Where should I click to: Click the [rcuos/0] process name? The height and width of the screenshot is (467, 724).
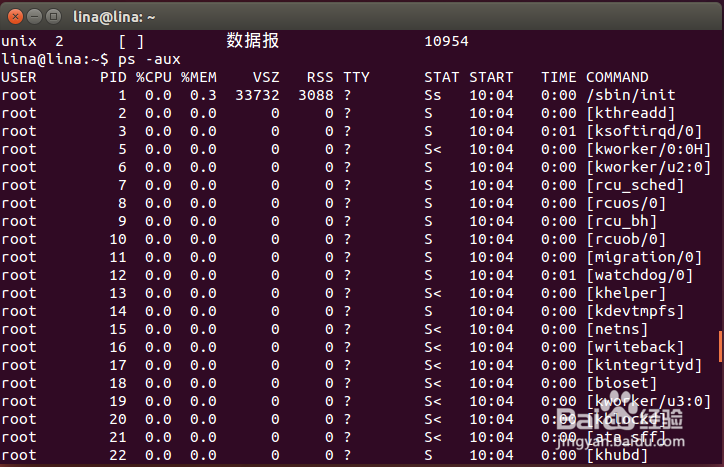626,203
